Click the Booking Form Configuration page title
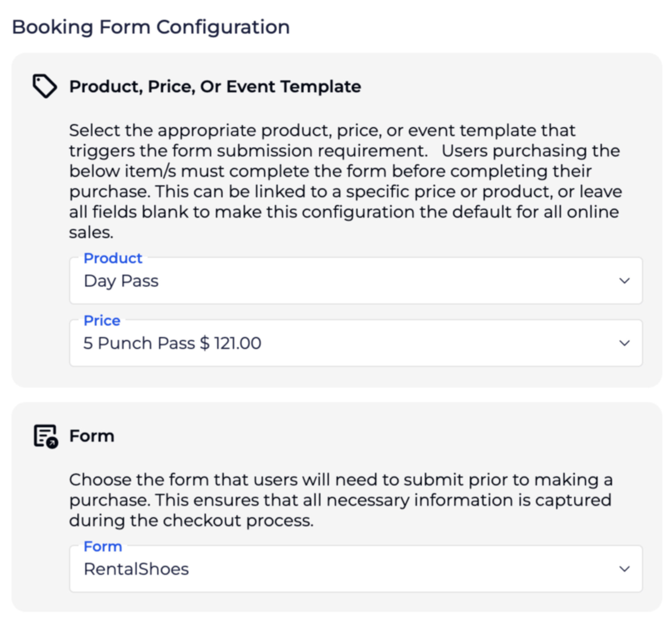Viewport: 672px width, 623px height. (151, 27)
